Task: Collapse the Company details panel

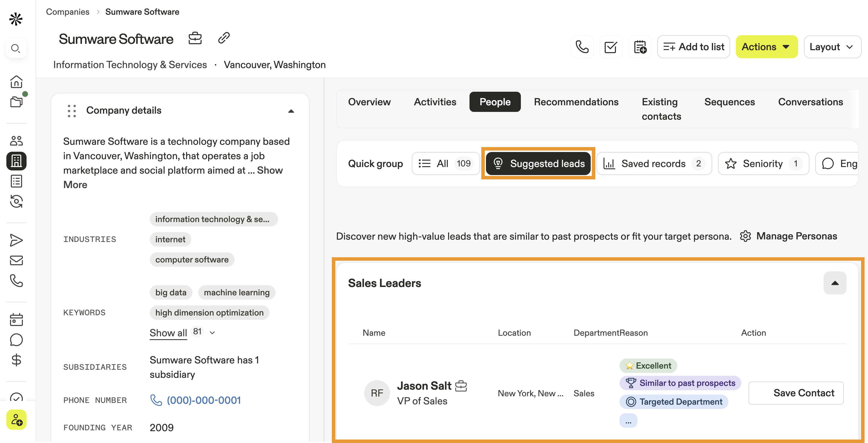Action: pos(291,111)
